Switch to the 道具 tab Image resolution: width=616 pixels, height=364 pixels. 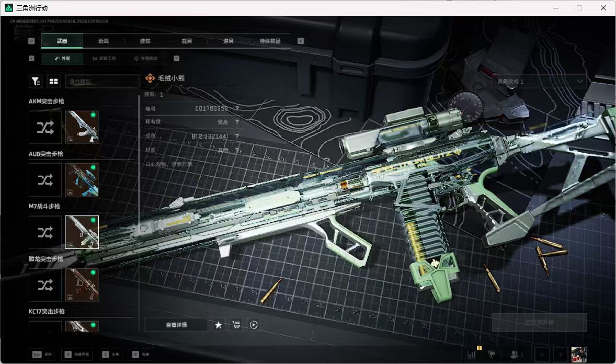(228, 41)
